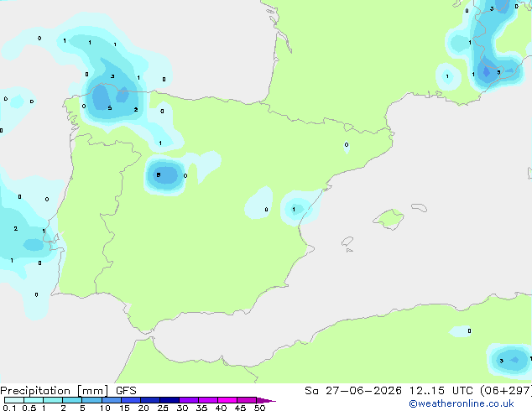The width and height of the screenshot is (532, 411).
Task: Click Menorca island outline on the map
Action: [x=420, y=207]
